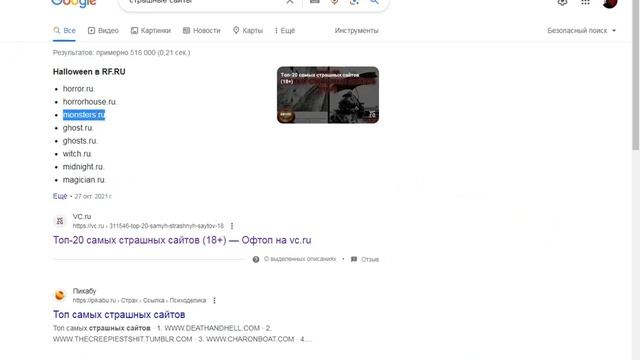This screenshot has height=360, width=640.
Task: Click the vc.ru URL breadcrumb
Action: (x=148, y=226)
